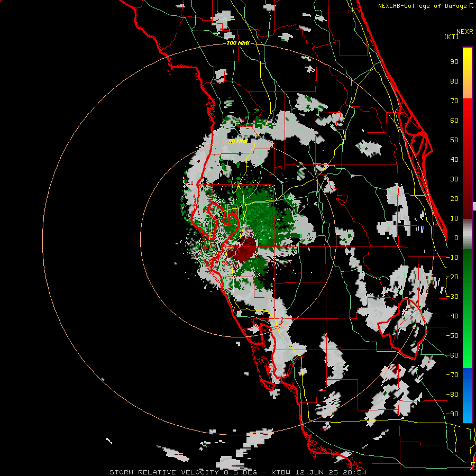Click the -90 value on velocity scale
The image size is (476, 476).
(x=452, y=414)
